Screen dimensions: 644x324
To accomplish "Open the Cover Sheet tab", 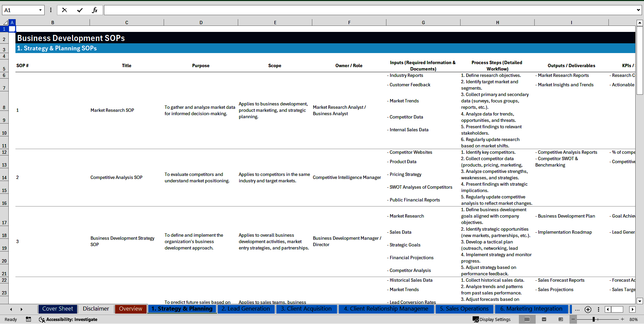I will [57, 309].
